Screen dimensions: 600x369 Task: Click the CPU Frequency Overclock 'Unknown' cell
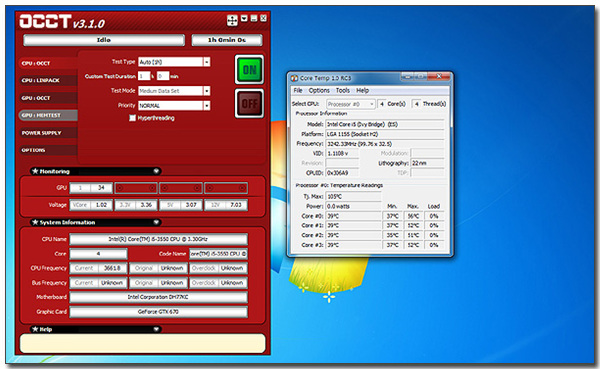232,268
